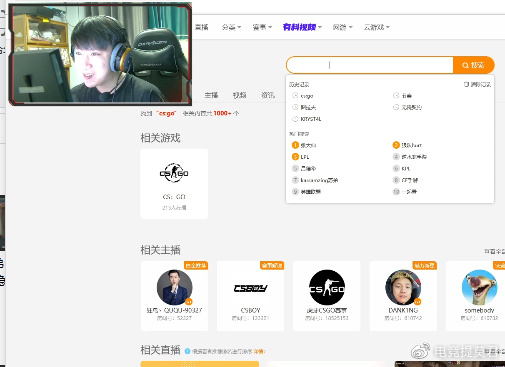Click inside the orange-bordered search field
The image size is (505, 367).
click(x=370, y=65)
